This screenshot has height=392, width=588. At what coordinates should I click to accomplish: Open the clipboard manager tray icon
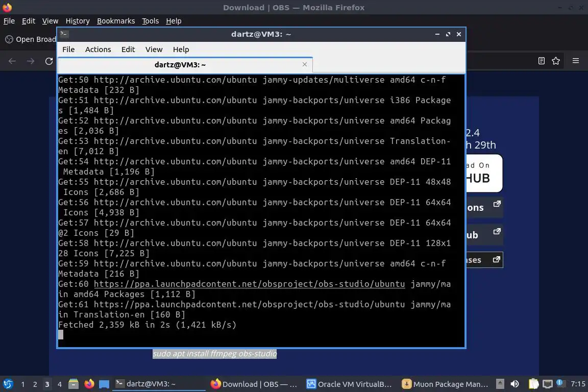coord(533,384)
